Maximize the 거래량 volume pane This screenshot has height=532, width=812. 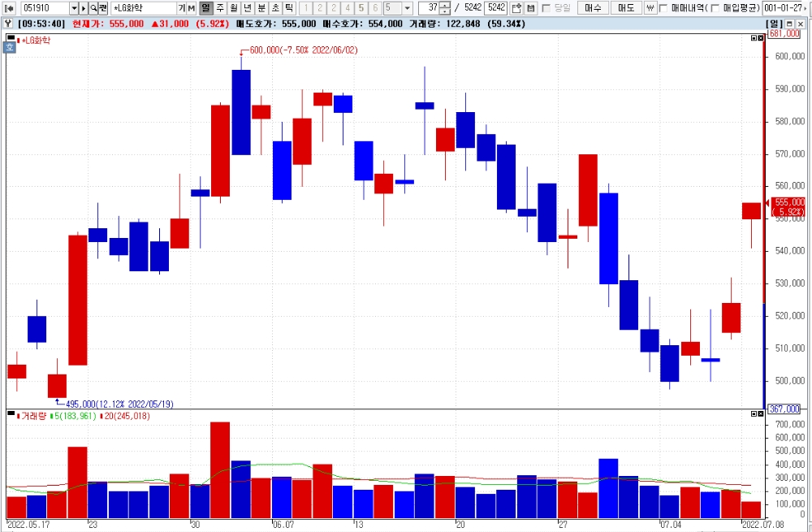point(754,413)
